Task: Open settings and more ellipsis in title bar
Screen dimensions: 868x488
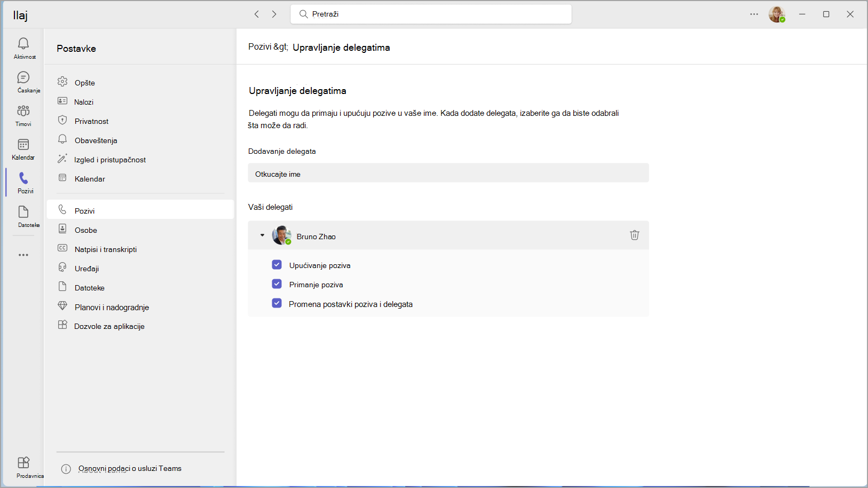Action: pos(754,14)
